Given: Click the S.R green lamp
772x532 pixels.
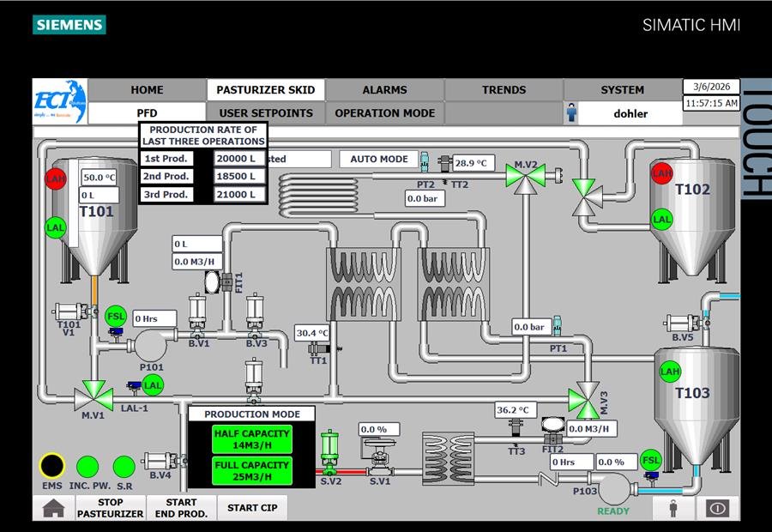Looking at the screenshot, I should pyautogui.click(x=124, y=467).
